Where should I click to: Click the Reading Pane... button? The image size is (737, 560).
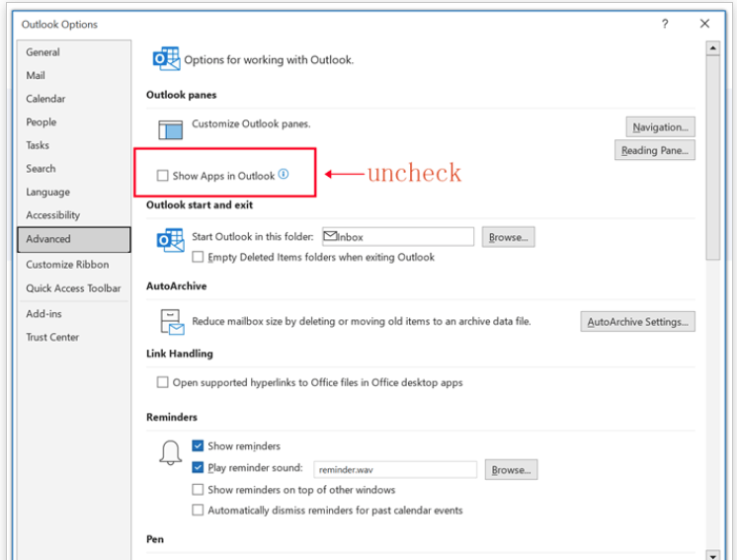click(x=655, y=151)
